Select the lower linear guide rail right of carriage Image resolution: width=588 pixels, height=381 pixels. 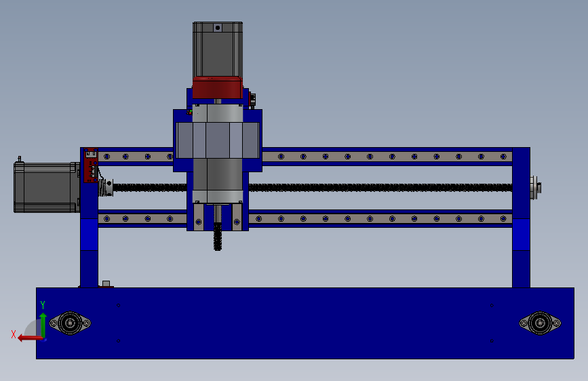[380, 218]
